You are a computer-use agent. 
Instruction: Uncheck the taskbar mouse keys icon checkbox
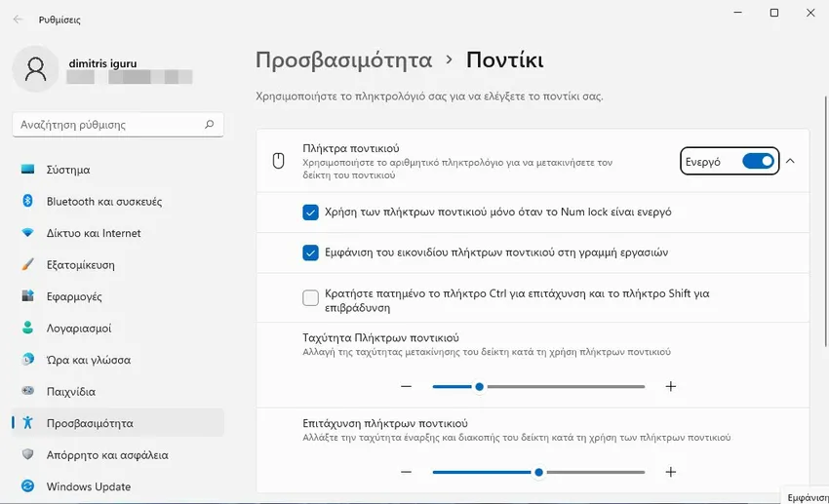(310, 253)
